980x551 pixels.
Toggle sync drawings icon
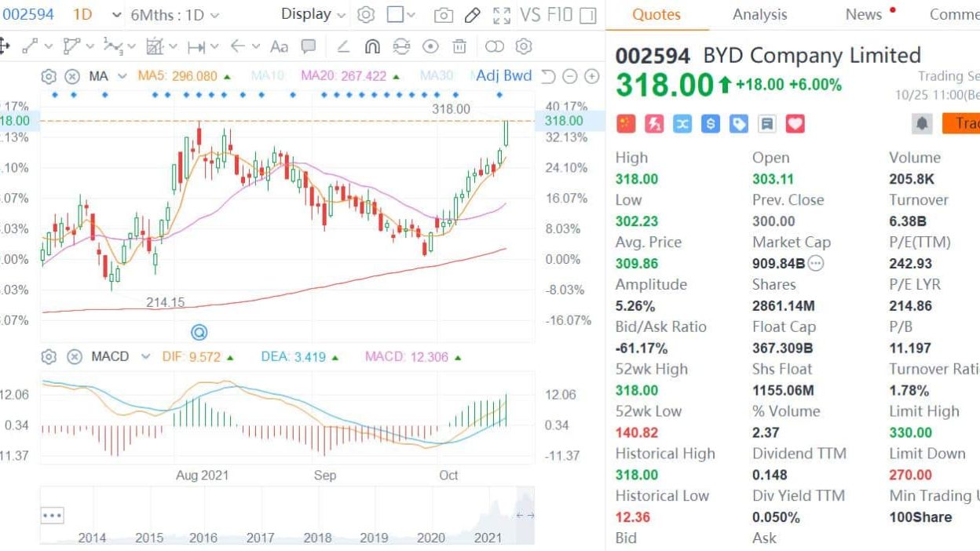point(401,47)
